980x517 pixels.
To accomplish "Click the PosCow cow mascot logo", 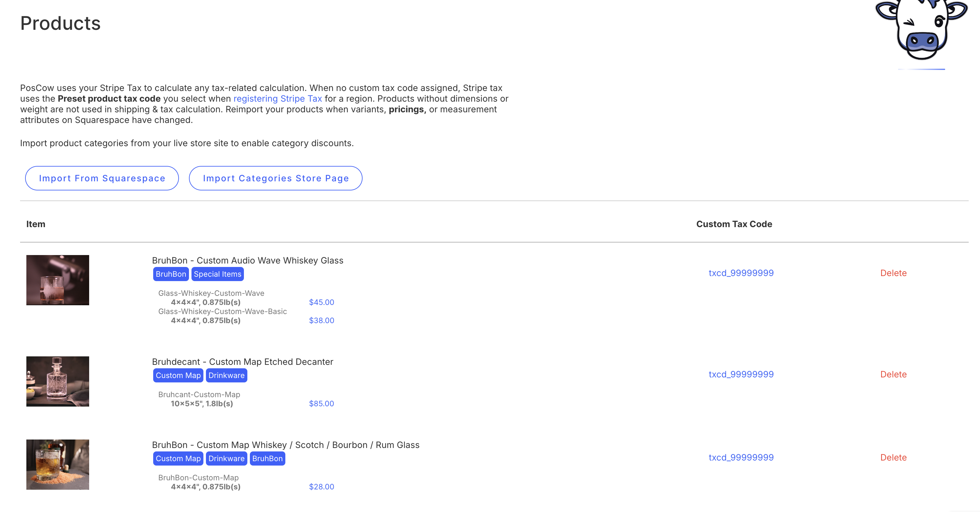I will point(921,29).
